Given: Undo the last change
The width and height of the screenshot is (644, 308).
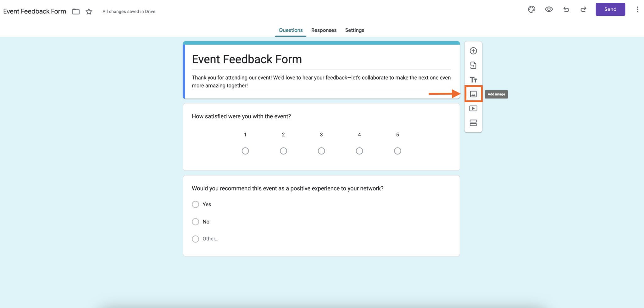Looking at the screenshot, I should pyautogui.click(x=566, y=9).
